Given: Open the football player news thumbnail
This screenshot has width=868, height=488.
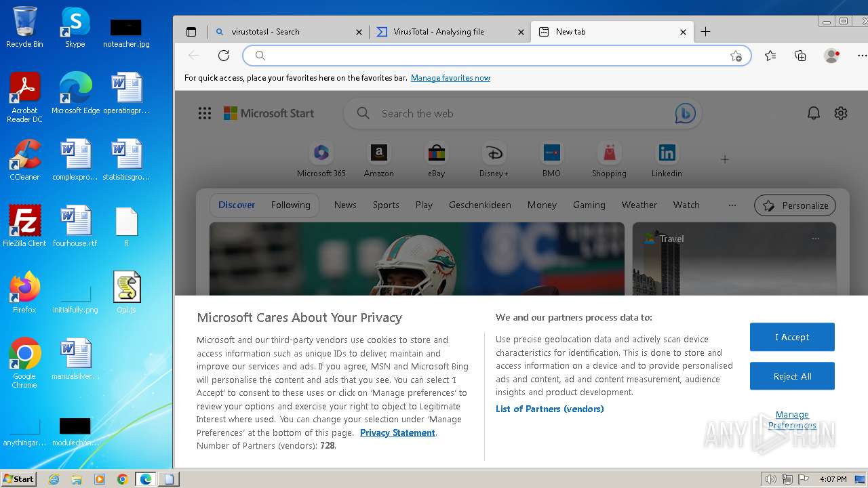Looking at the screenshot, I should click(x=417, y=259).
